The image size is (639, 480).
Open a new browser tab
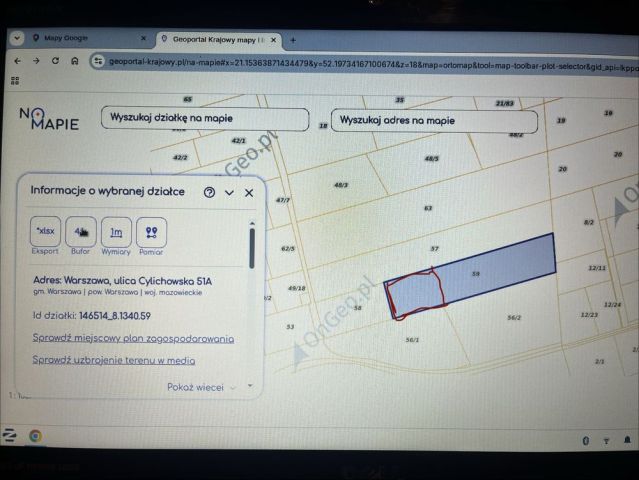pos(293,40)
